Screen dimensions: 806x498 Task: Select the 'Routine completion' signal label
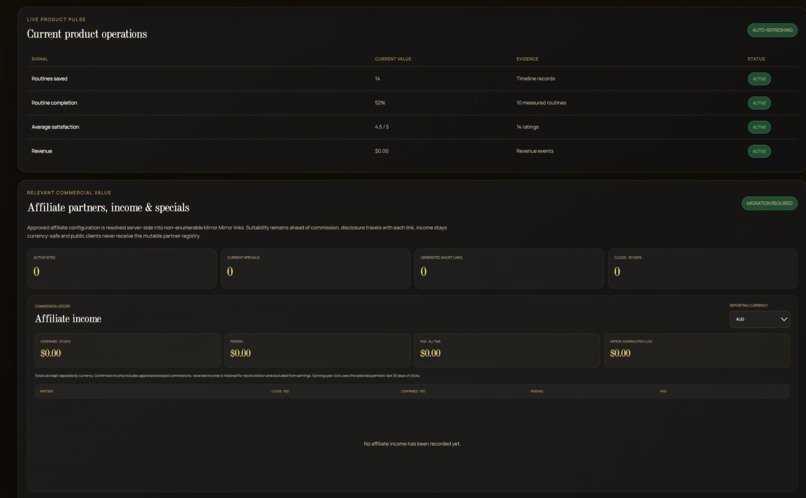point(54,103)
